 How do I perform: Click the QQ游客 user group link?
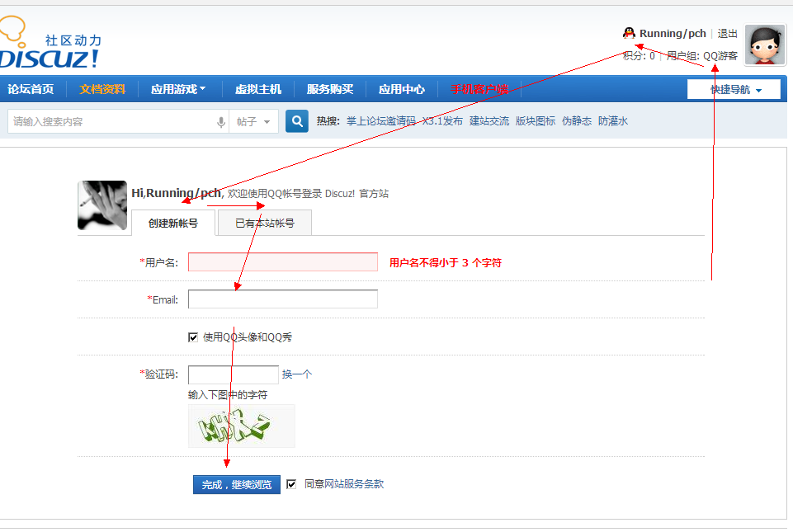tap(720, 55)
